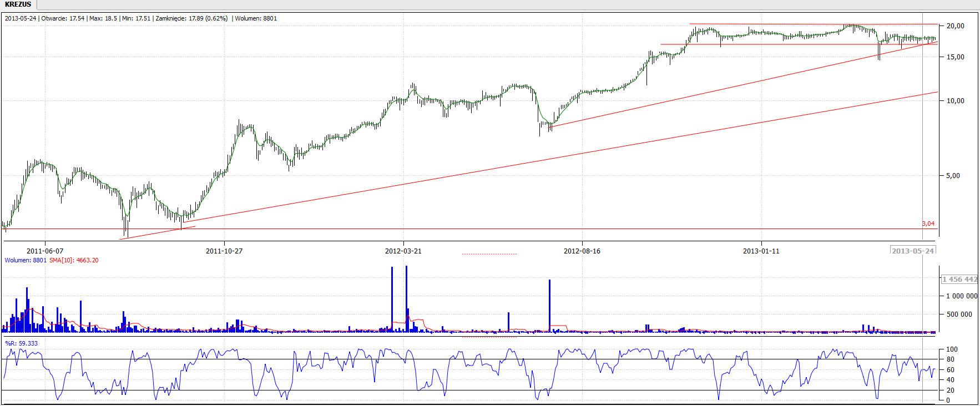Click the 0 level on %R axis
The width and height of the screenshot is (980, 406).
(x=948, y=400)
